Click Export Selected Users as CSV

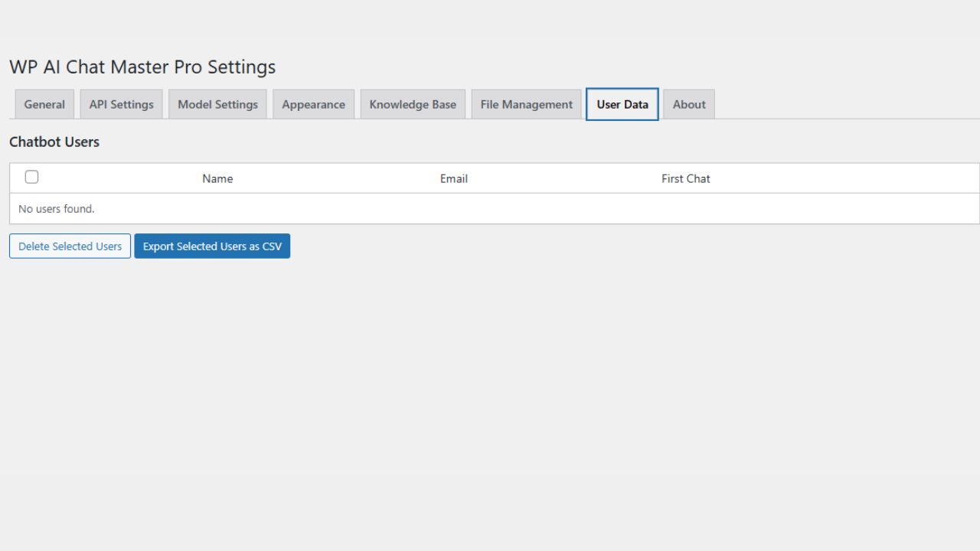click(212, 246)
